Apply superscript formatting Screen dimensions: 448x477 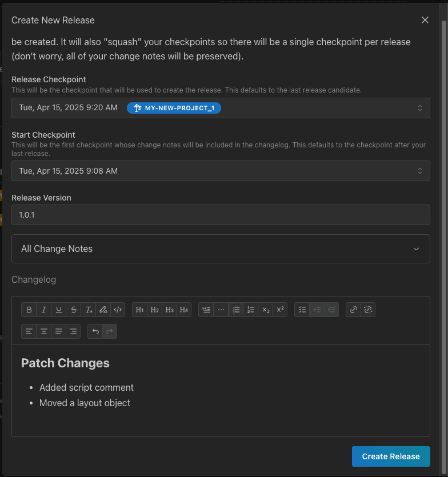point(280,310)
